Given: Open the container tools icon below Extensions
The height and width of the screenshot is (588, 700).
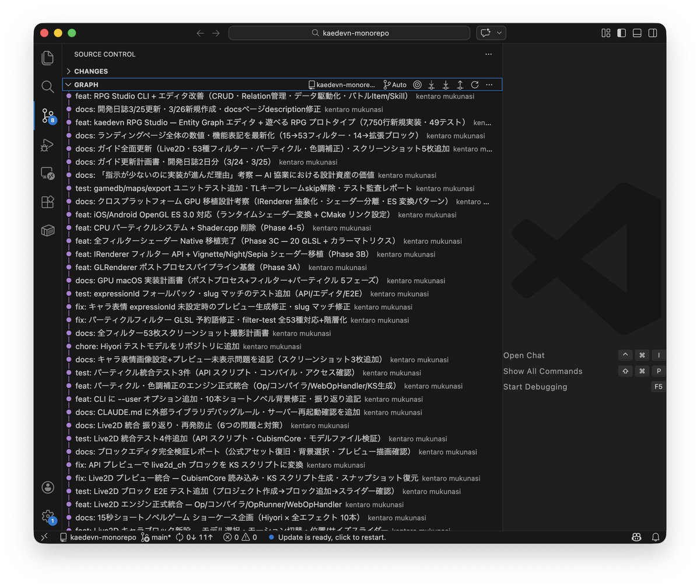Looking at the screenshot, I should 48,230.
